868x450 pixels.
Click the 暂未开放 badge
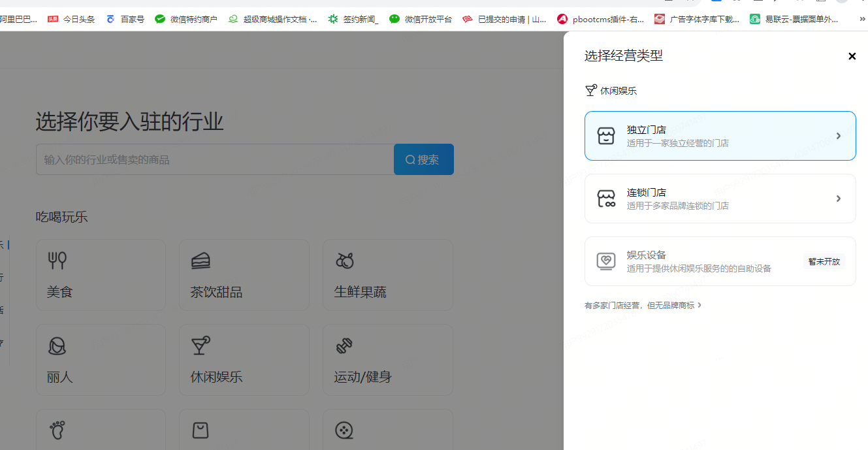(x=824, y=261)
